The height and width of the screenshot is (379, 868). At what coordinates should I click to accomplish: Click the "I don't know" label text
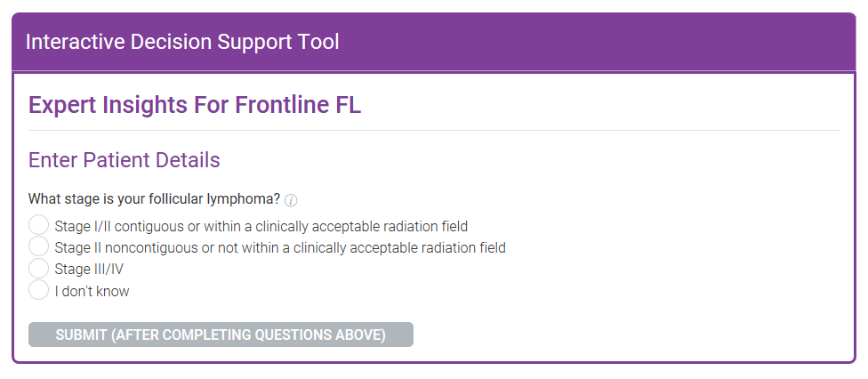(92, 291)
